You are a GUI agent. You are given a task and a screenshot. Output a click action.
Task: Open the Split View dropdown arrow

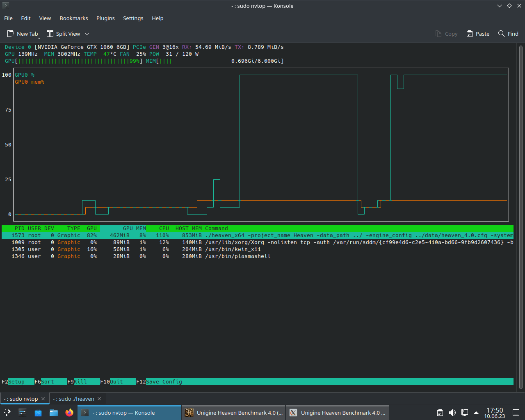tap(87, 34)
